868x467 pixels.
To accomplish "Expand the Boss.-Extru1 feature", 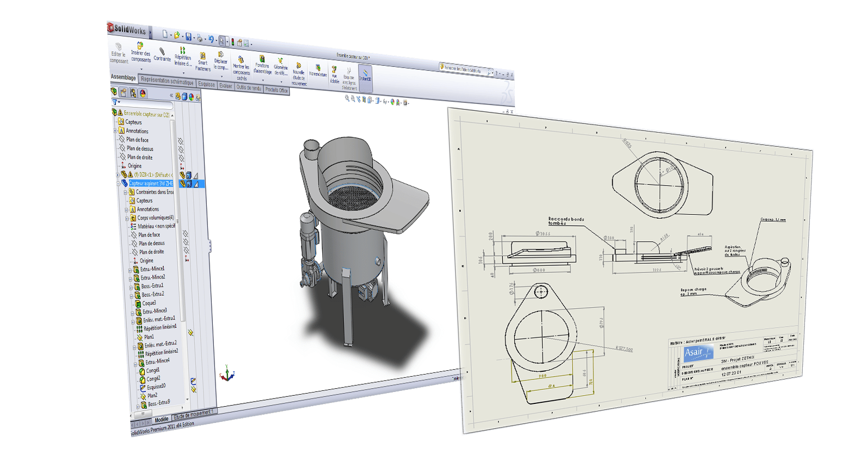I will click(x=131, y=287).
